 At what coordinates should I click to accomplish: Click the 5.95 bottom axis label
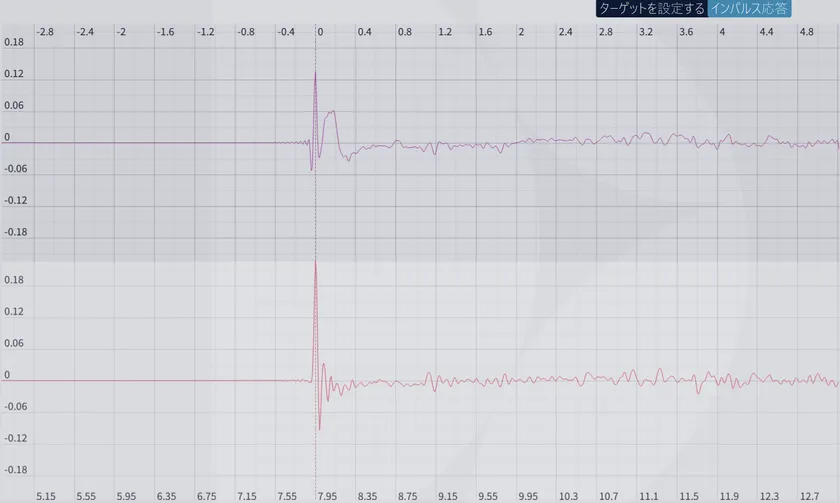[126, 496]
